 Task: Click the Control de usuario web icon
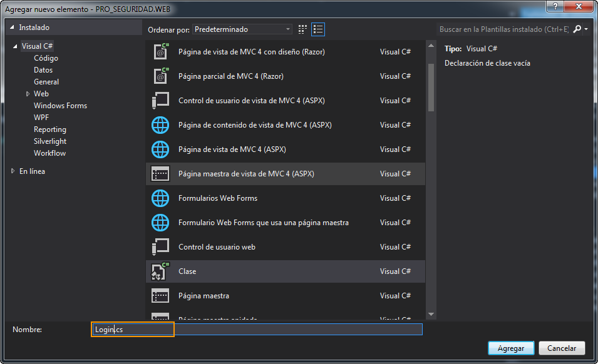[160, 246]
